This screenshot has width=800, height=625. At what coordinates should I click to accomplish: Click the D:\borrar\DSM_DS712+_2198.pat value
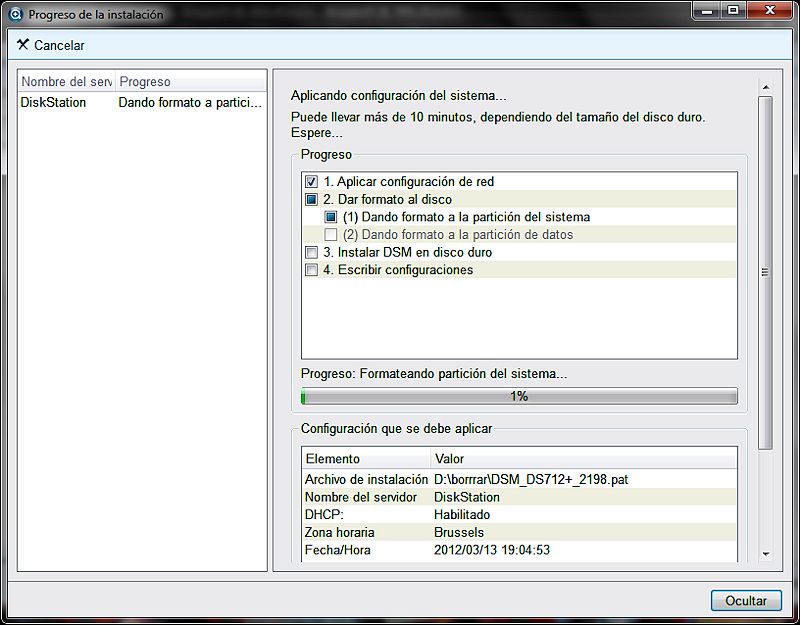coord(531,480)
